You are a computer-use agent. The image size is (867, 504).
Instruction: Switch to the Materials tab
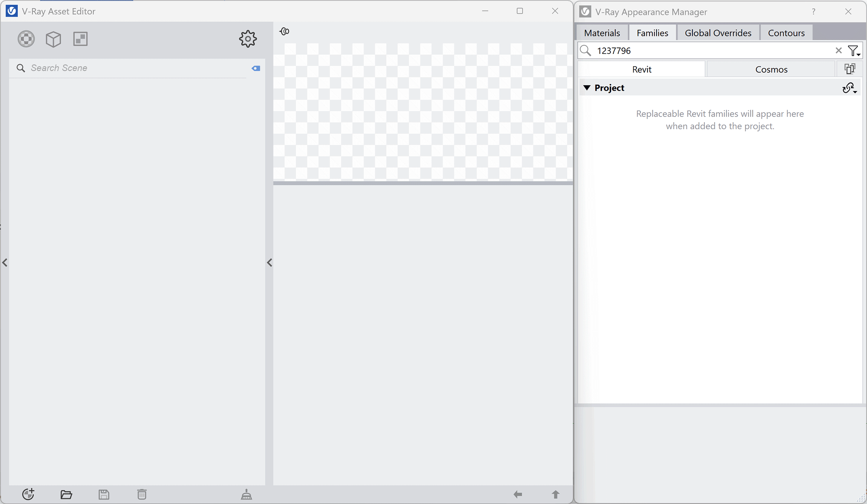pos(602,33)
